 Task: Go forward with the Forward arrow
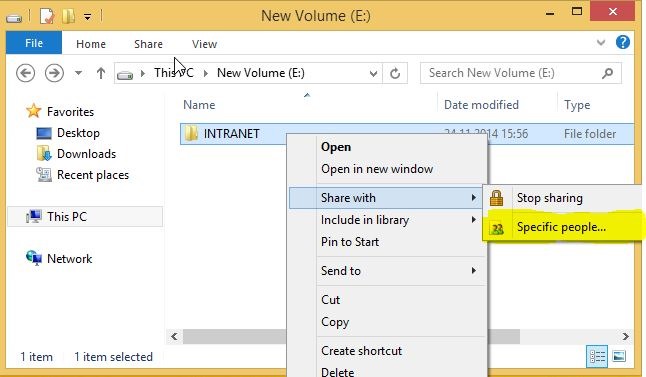(x=54, y=73)
